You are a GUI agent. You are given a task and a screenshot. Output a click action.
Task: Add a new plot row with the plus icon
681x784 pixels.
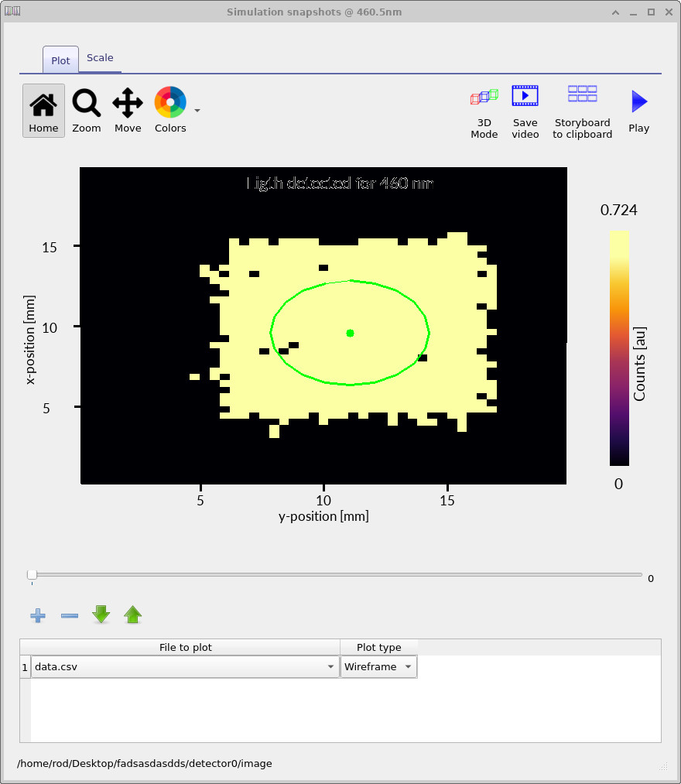click(38, 615)
